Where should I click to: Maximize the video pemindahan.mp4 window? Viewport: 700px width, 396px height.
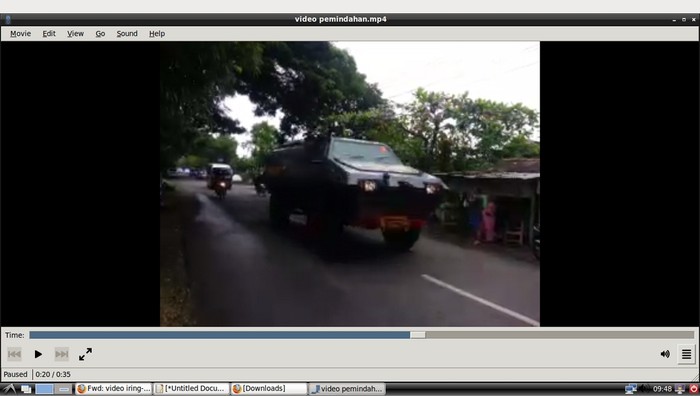[684, 20]
